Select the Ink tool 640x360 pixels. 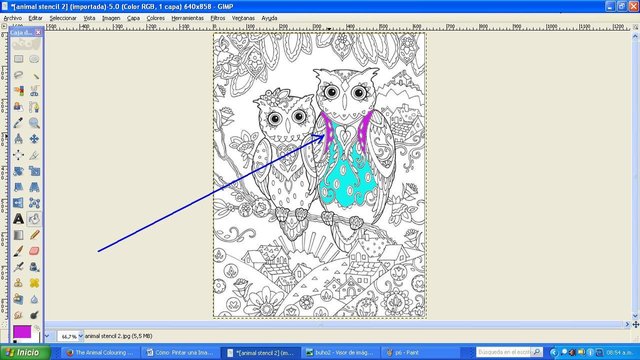point(34,267)
